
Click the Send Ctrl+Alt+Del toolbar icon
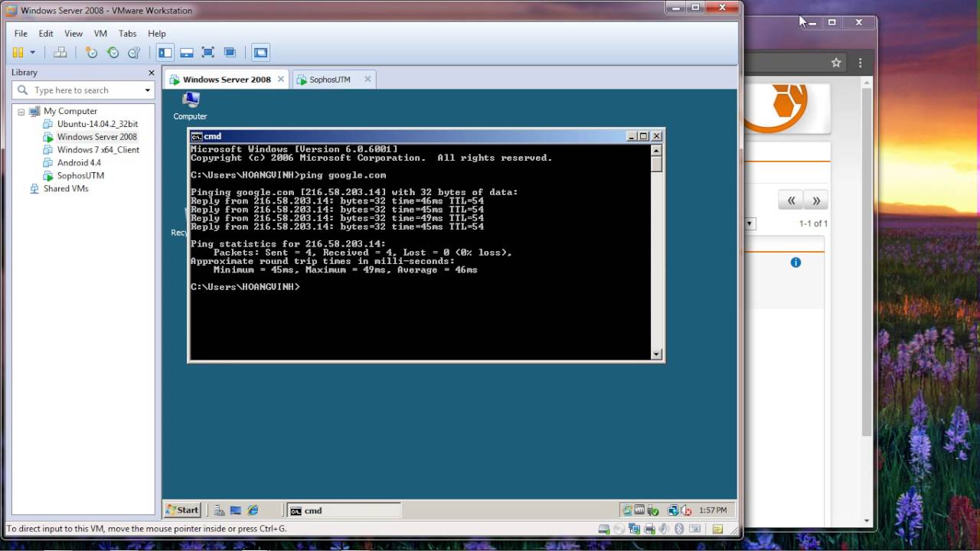click(60, 53)
